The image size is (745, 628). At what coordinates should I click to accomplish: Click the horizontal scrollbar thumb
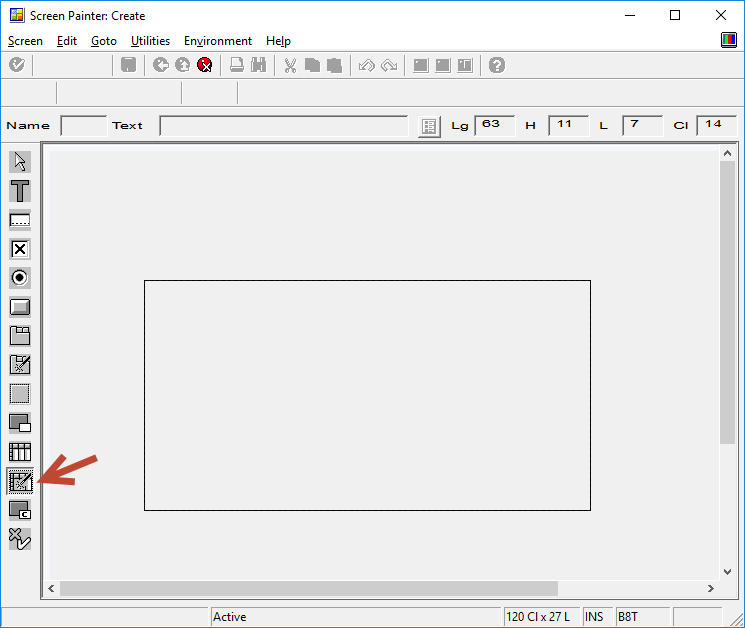308,588
